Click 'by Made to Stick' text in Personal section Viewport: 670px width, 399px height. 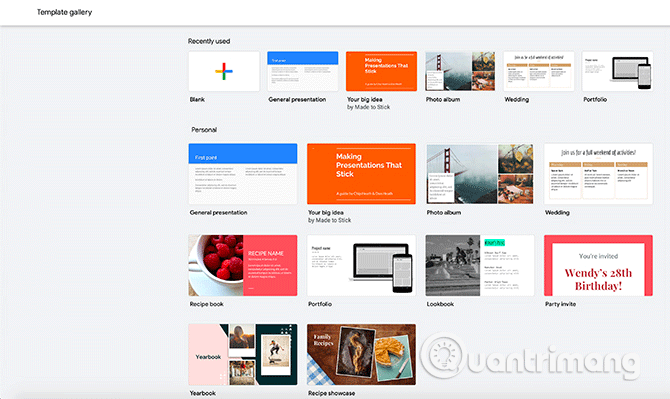click(329, 220)
